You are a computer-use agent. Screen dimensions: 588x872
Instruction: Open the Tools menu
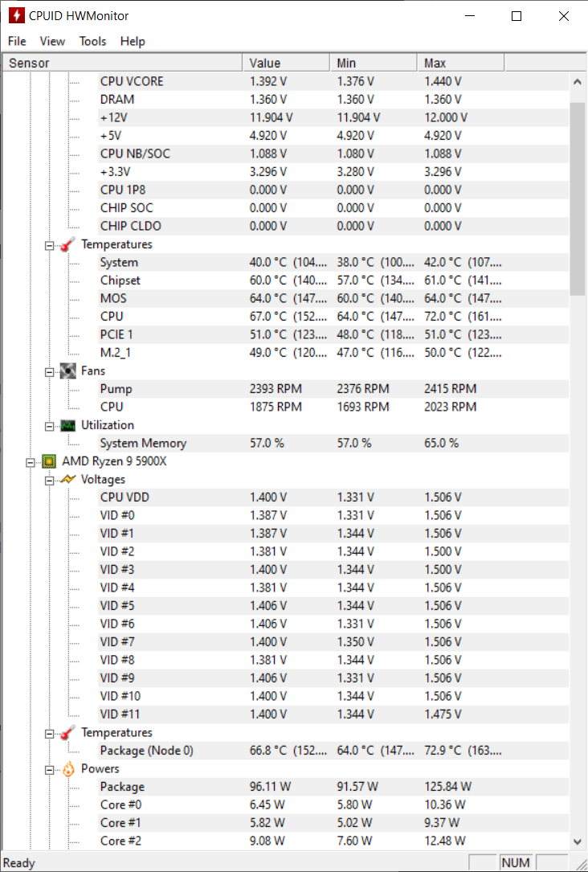(92, 41)
